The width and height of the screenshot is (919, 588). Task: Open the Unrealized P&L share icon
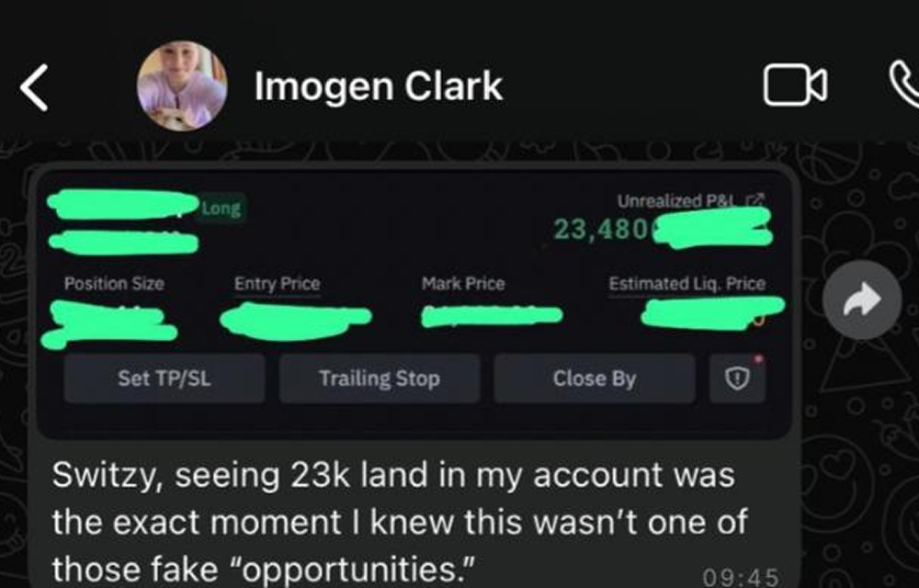coord(756,200)
